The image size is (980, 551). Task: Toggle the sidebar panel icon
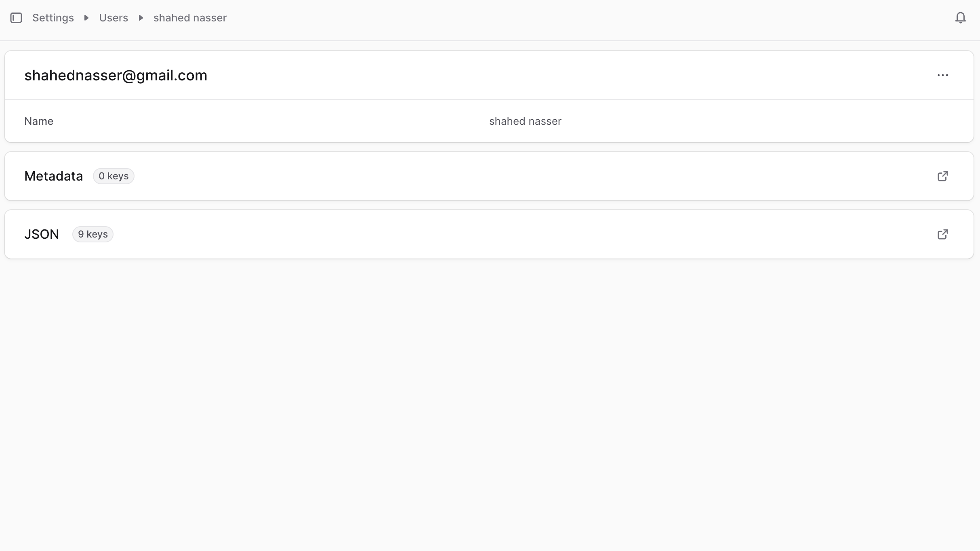(16, 18)
